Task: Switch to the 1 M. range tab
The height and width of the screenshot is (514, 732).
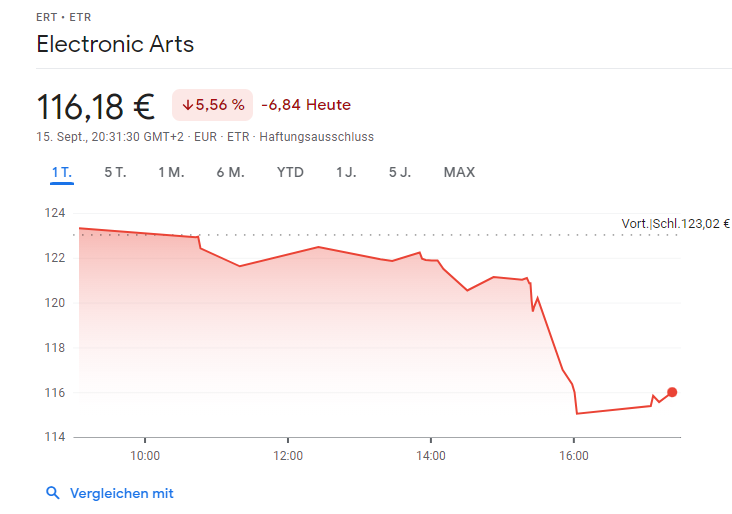Action: click(x=171, y=172)
